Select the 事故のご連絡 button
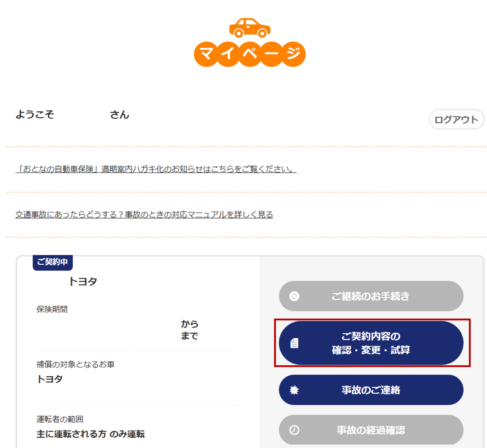487x448 pixels. pyautogui.click(x=371, y=390)
